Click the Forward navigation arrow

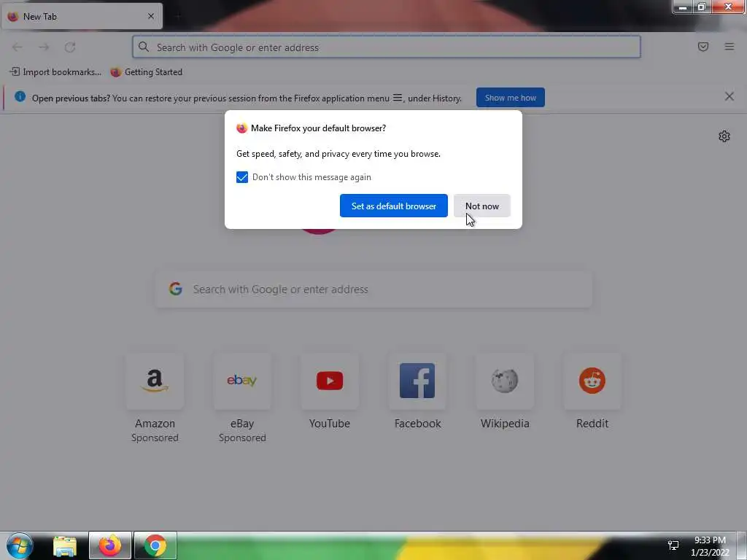coord(44,47)
